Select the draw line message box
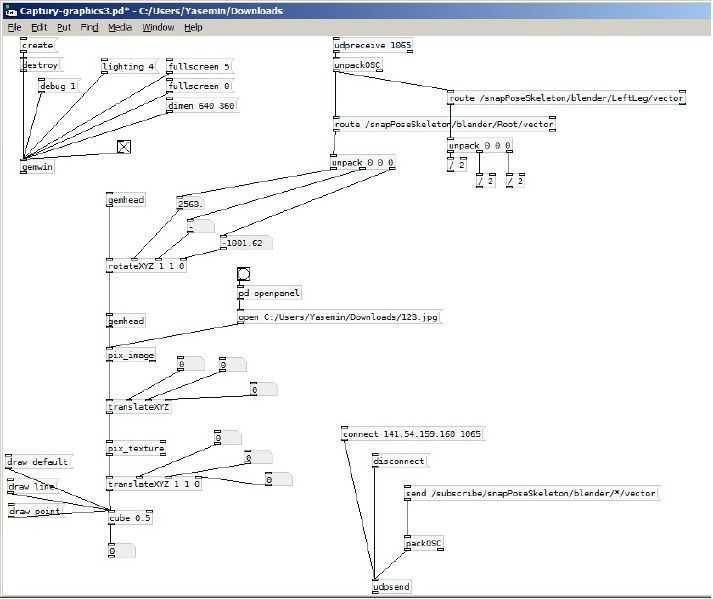The image size is (713, 599). [x=32, y=487]
